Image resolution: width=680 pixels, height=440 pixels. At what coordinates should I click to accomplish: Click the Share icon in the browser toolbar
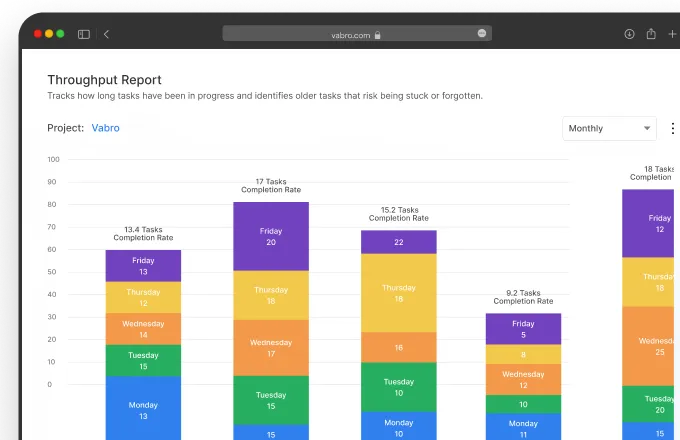tap(651, 34)
